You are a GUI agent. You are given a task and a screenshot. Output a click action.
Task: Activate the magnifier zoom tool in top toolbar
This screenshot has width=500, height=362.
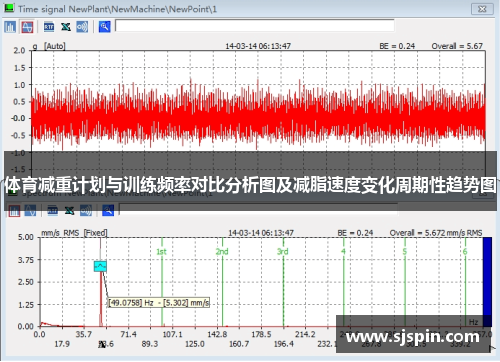(104, 27)
